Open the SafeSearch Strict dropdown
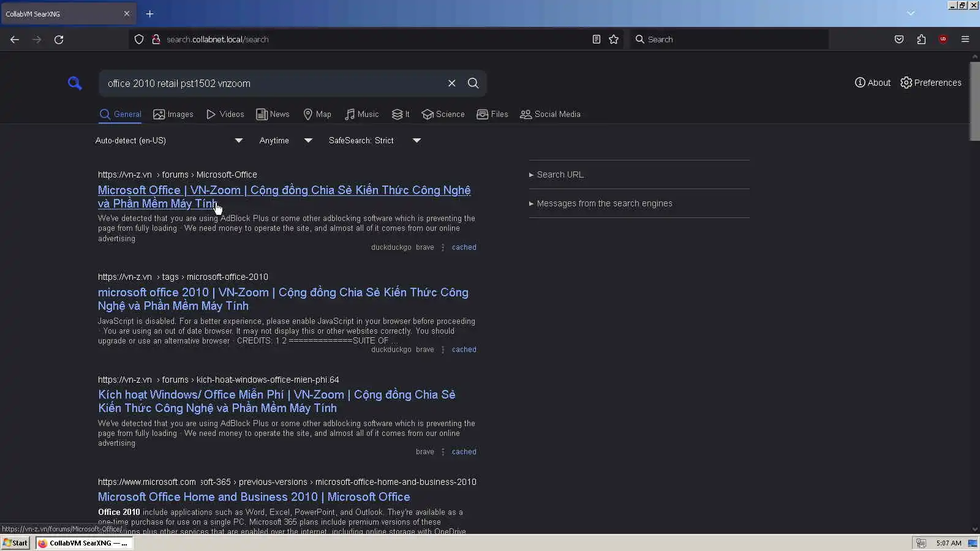Image resolution: width=980 pixels, height=551 pixels. (375, 141)
